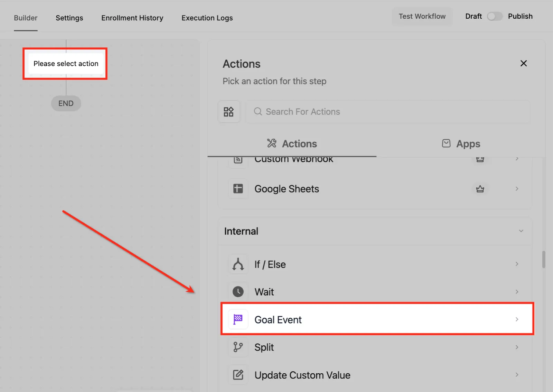Switch to the Settings tab
The width and height of the screenshot is (553, 392).
[69, 18]
